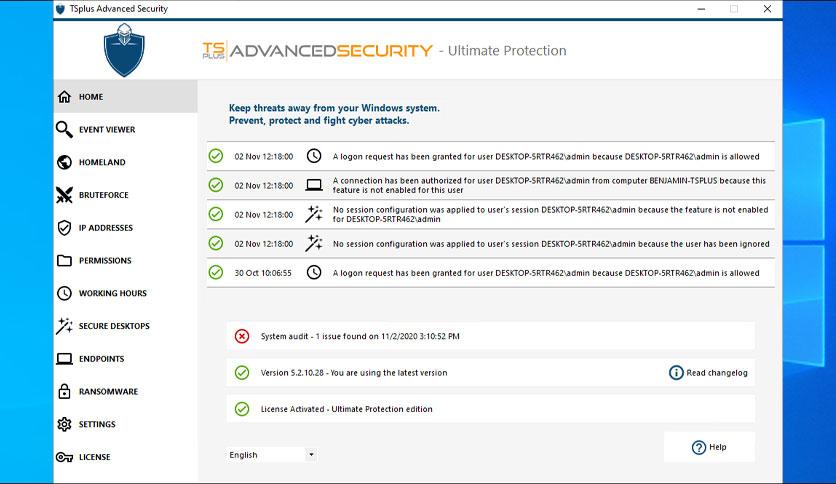Open the Working Hours clock icon
836x484 pixels.
[64, 293]
